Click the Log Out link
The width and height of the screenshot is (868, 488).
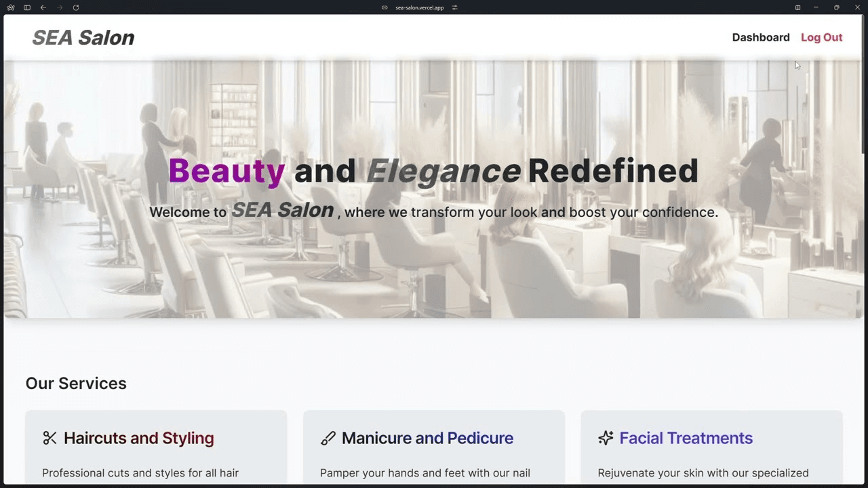click(822, 37)
